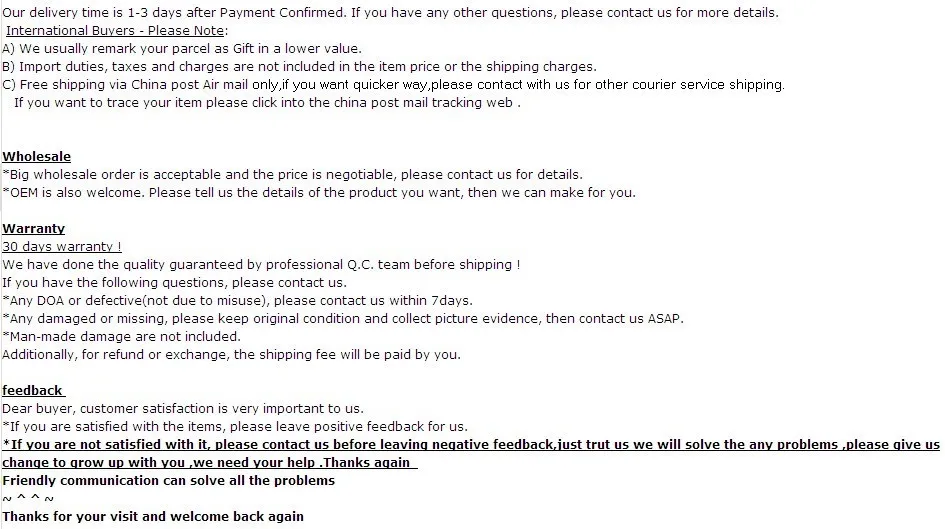Click the 'OEM is also welcome' line
The width and height of the screenshot is (945, 529).
point(319,193)
